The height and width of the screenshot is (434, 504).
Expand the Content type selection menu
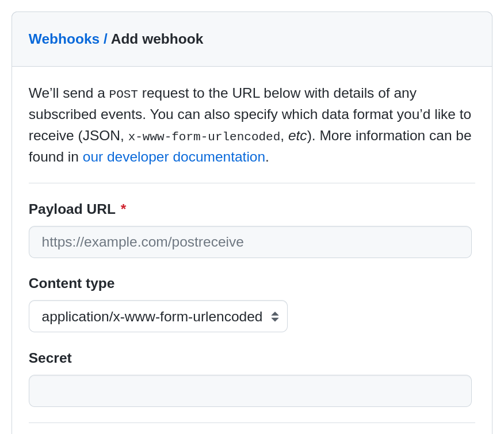click(x=158, y=316)
